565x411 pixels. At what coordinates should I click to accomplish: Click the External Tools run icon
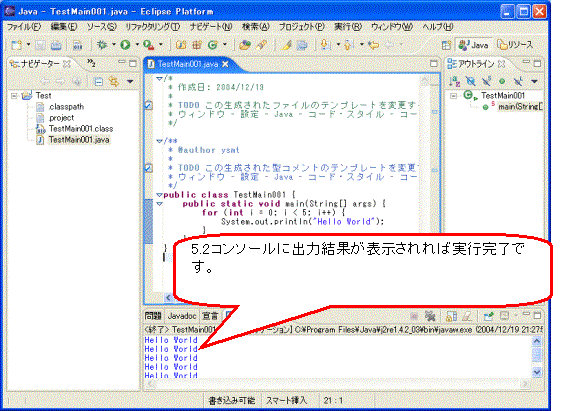pyautogui.click(x=148, y=45)
